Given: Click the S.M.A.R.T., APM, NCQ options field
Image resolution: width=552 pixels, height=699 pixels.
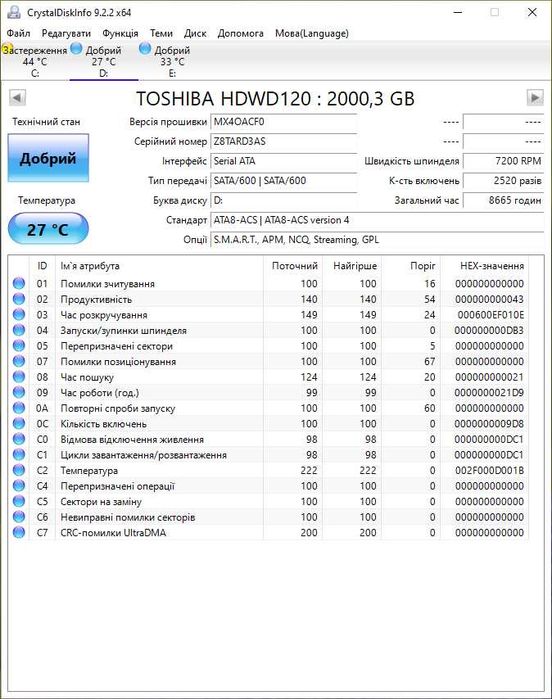Looking at the screenshot, I should point(377,239).
